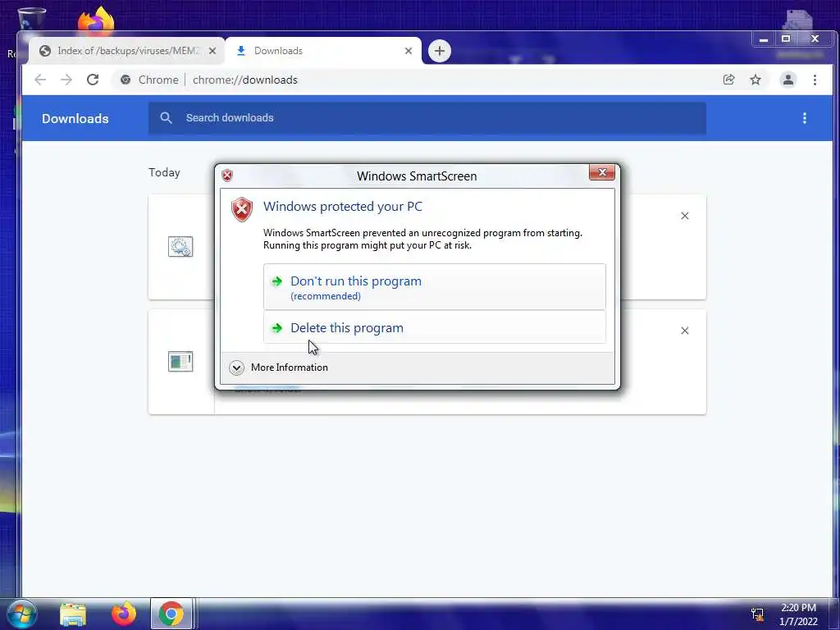Close the Index of /backups tab

(212, 51)
